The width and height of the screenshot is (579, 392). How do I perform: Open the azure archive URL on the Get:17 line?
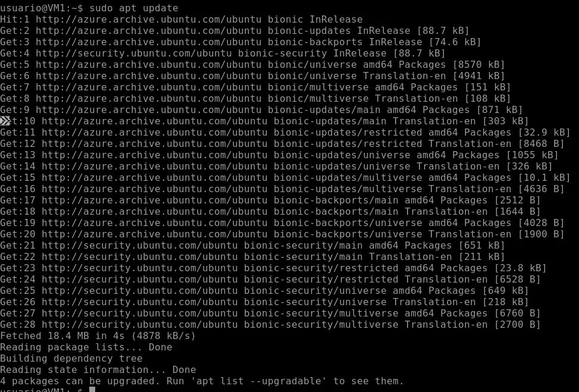tap(154, 200)
